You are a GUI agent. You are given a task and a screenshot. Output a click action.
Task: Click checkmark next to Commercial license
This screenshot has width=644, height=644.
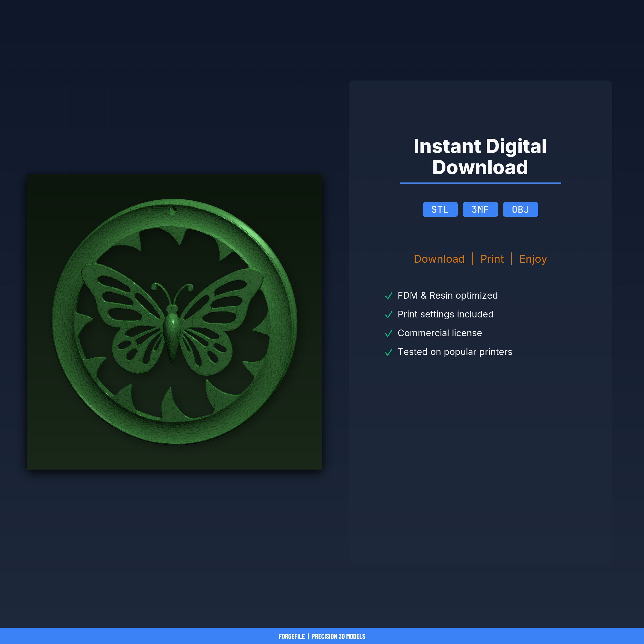388,333
